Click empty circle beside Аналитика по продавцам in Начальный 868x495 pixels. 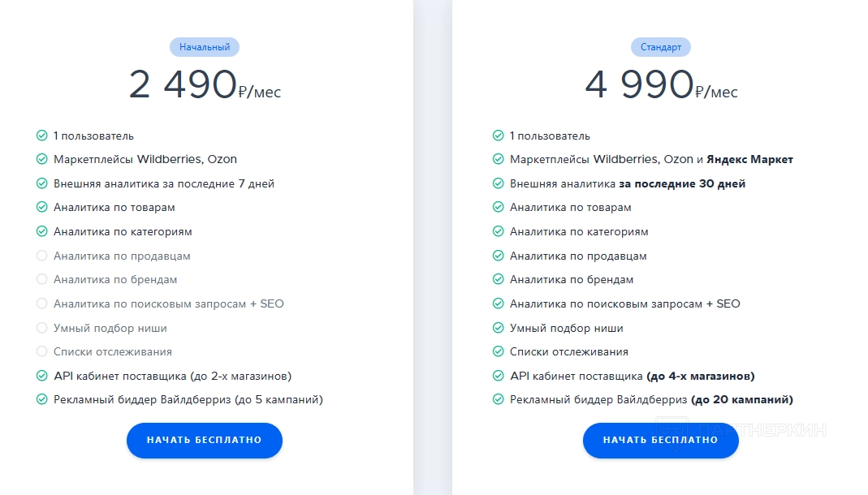tap(42, 256)
